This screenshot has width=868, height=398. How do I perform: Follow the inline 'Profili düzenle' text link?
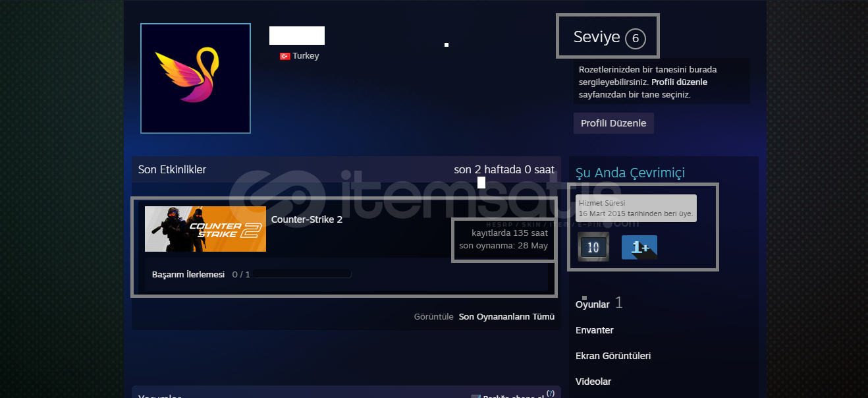pyautogui.click(x=679, y=82)
